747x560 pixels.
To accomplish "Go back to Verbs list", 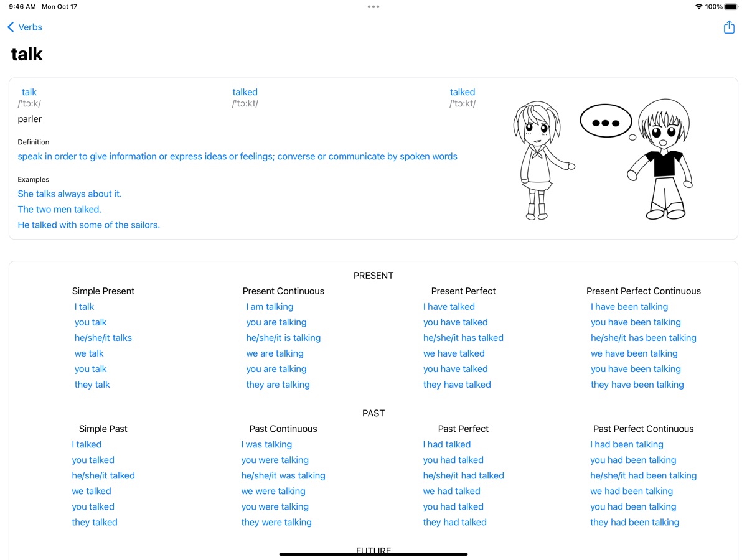I will point(25,27).
